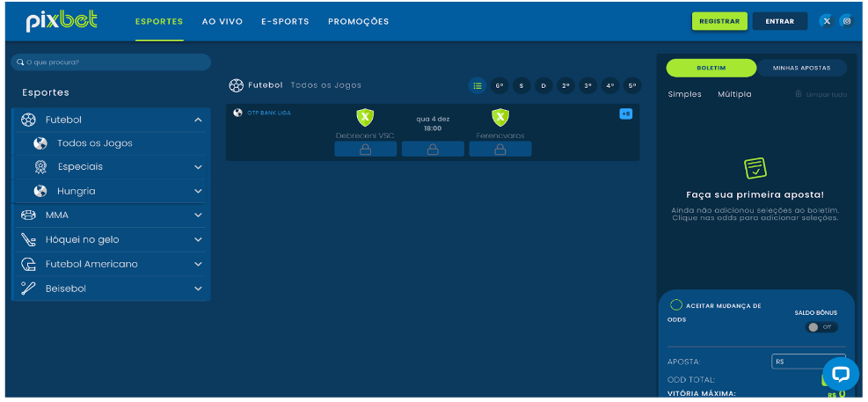Open the OTP Bank Liga league link
The height and width of the screenshot is (402, 868).
tap(268, 113)
